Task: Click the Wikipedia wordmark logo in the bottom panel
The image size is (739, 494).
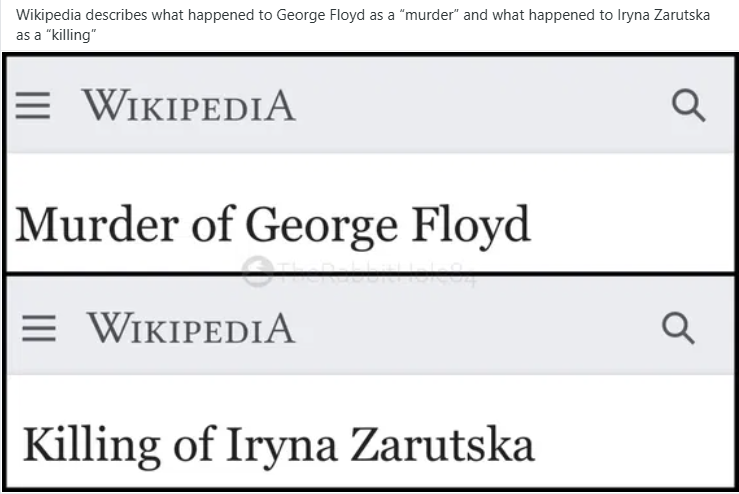Action: pos(191,328)
